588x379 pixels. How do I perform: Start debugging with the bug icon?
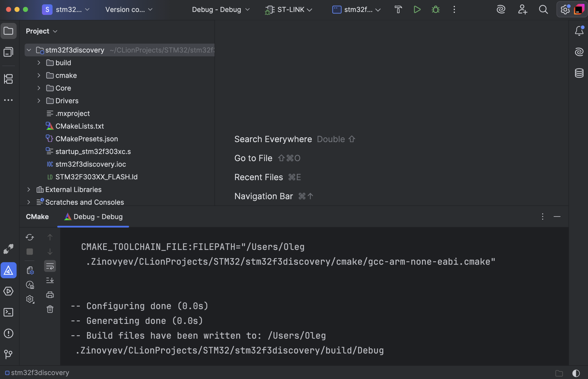tap(435, 9)
